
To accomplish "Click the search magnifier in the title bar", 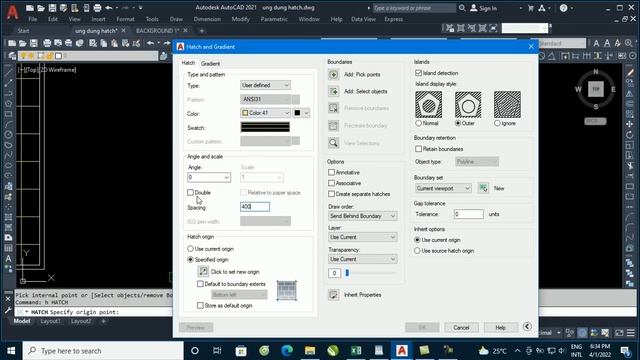I will 462,8.
